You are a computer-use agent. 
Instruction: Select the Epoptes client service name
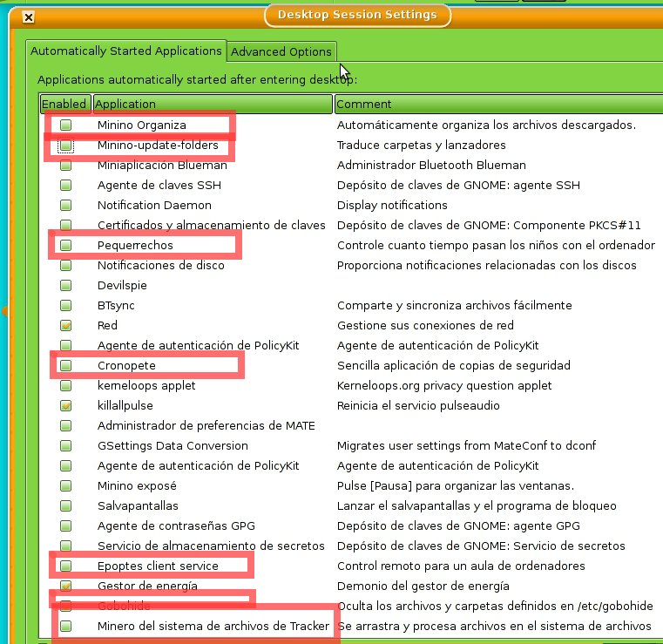158,566
